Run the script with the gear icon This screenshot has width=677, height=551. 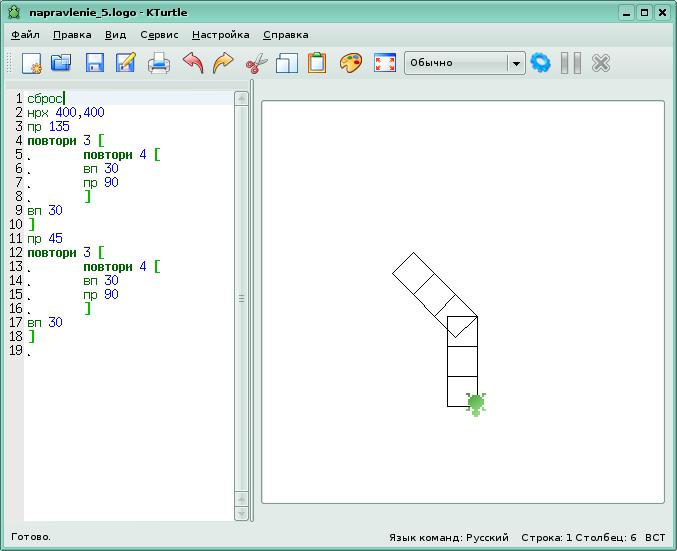[x=541, y=63]
